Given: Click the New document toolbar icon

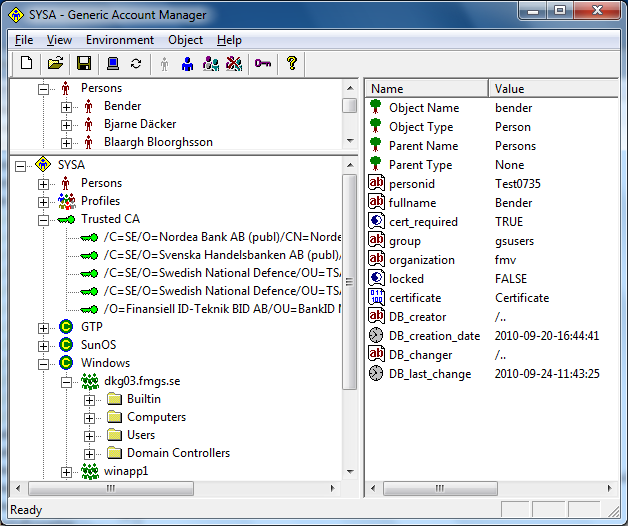Looking at the screenshot, I should tap(27, 64).
